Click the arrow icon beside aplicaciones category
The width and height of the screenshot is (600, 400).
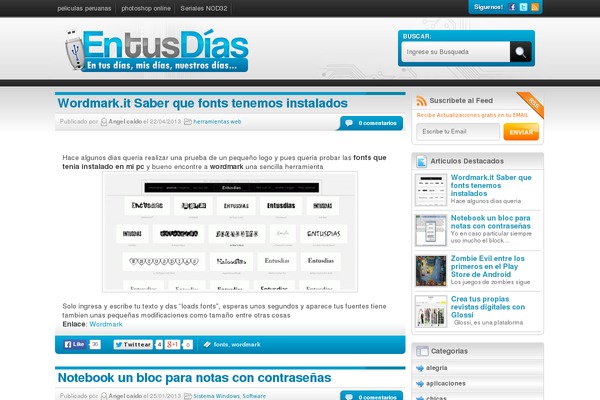420,384
